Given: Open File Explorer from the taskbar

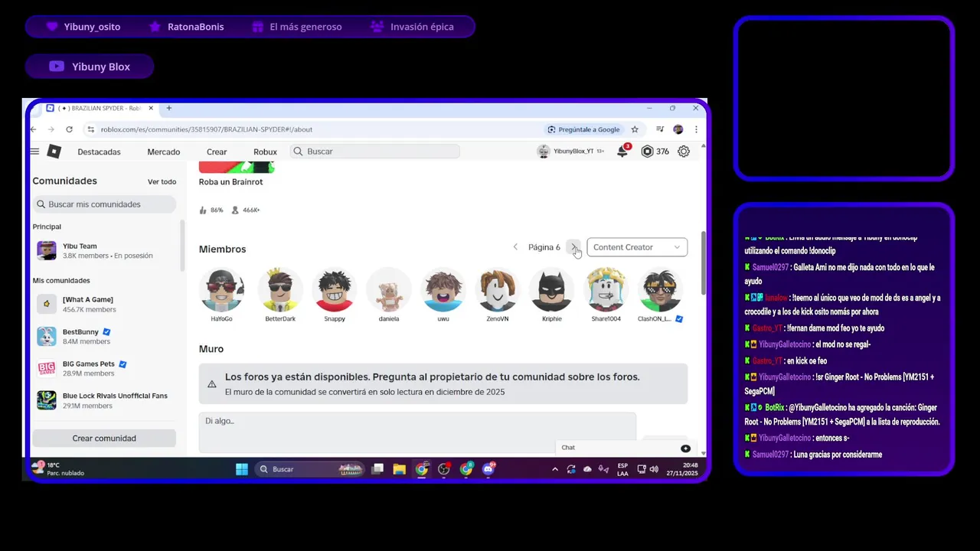Looking at the screenshot, I should 399,469.
